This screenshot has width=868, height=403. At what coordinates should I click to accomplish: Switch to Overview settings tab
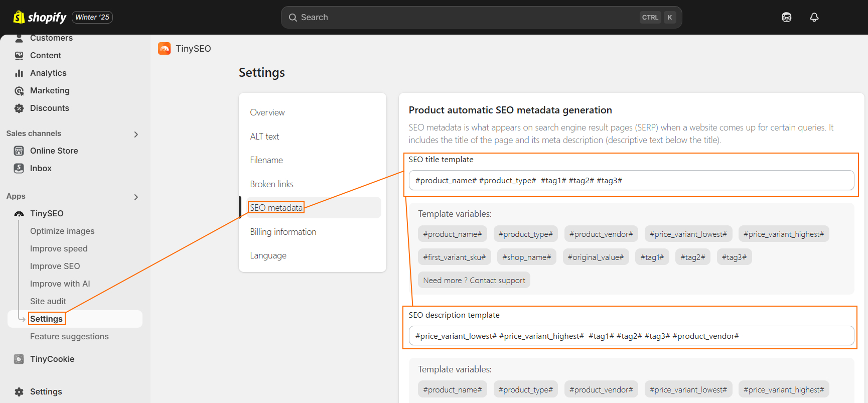pyautogui.click(x=267, y=112)
